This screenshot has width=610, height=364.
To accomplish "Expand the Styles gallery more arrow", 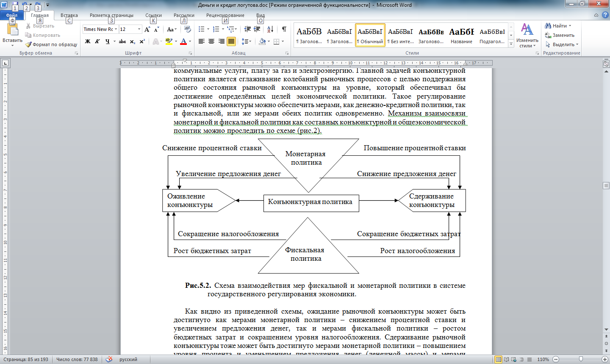I will (x=511, y=44).
